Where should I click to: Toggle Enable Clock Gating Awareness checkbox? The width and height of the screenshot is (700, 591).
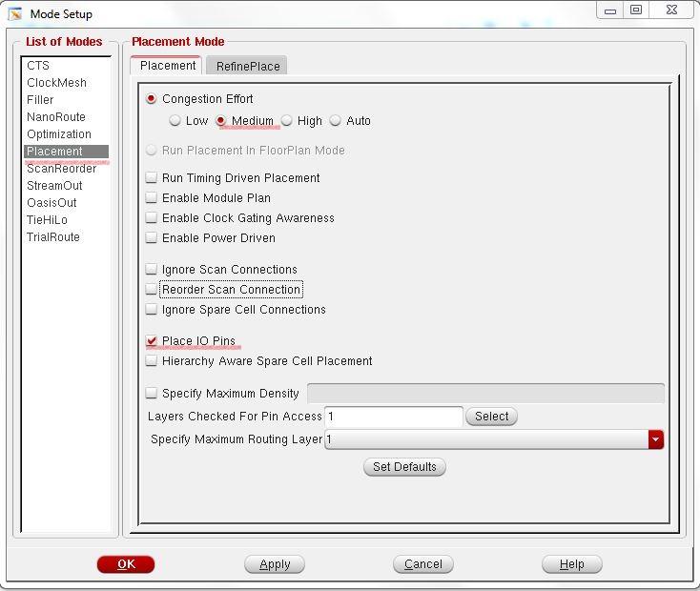pyautogui.click(x=152, y=218)
